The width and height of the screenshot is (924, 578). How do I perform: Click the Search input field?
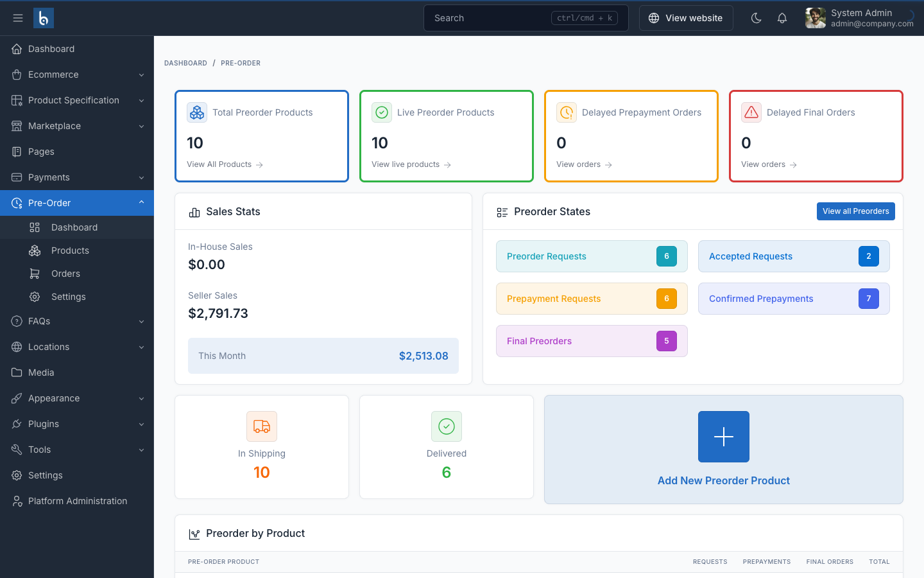coord(488,18)
